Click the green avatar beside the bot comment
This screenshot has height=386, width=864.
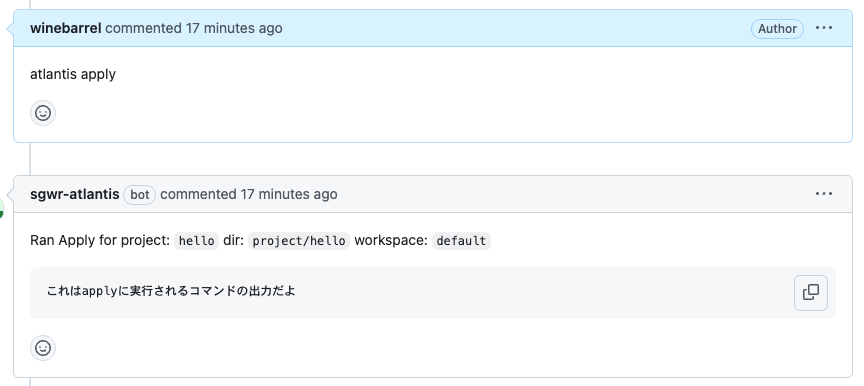click(x=2, y=208)
